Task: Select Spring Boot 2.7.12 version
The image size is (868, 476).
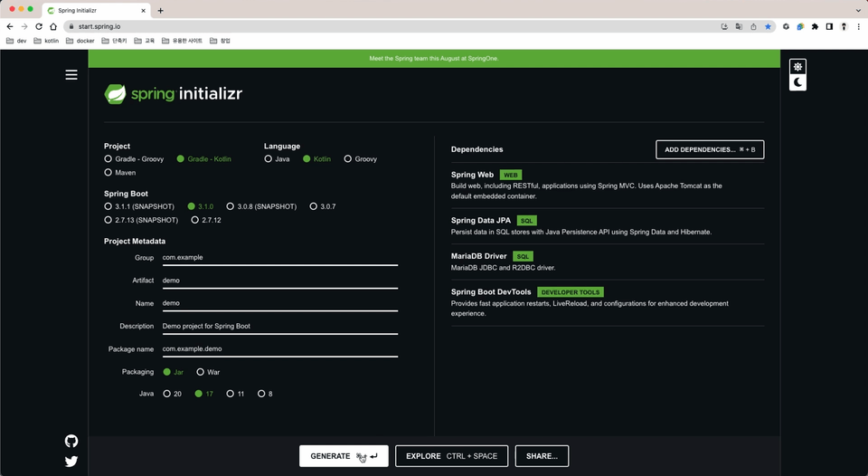Action: pos(206,220)
